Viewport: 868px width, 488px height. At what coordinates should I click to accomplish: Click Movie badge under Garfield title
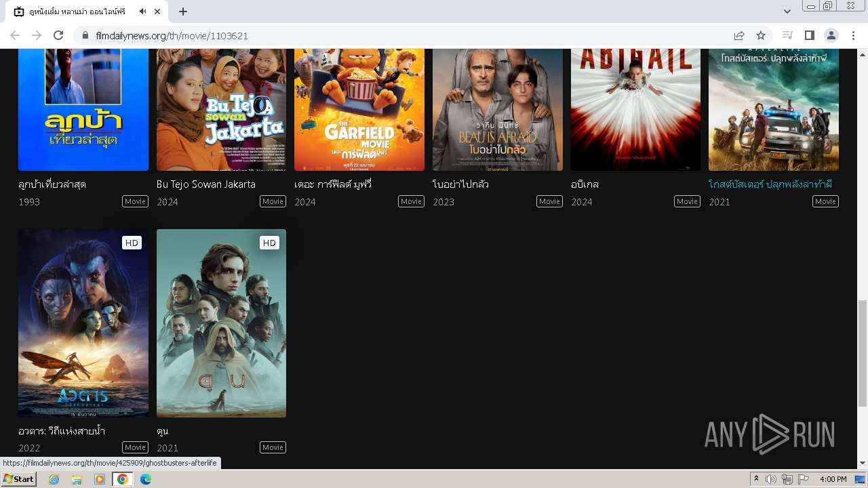pyautogui.click(x=411, y=201)
